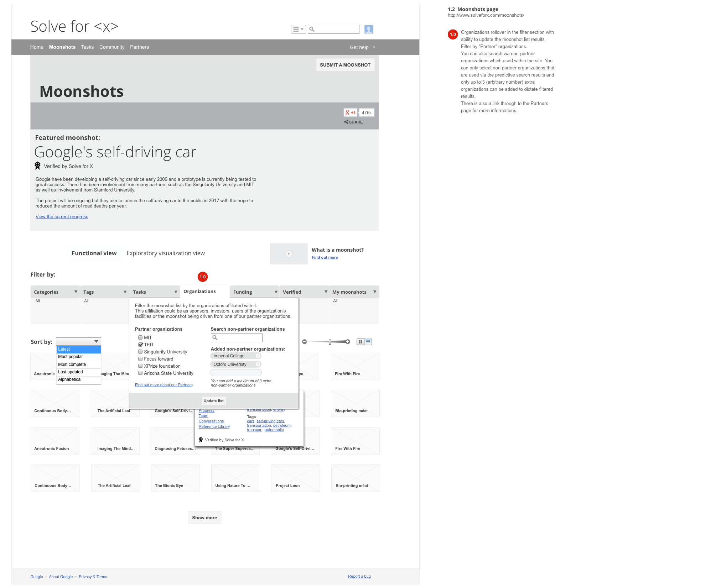Switch to Exploratory visualization view tab

coord(166,253)
